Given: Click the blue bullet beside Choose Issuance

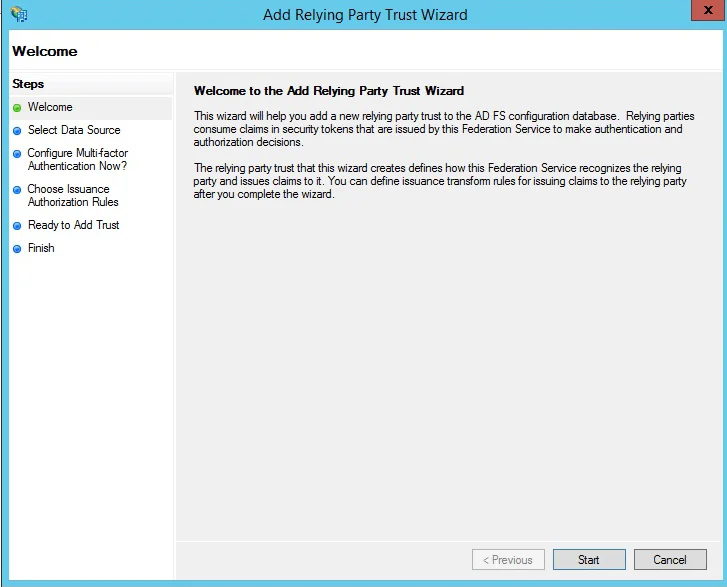Looking at the screenshot, I should click(17, 190).
